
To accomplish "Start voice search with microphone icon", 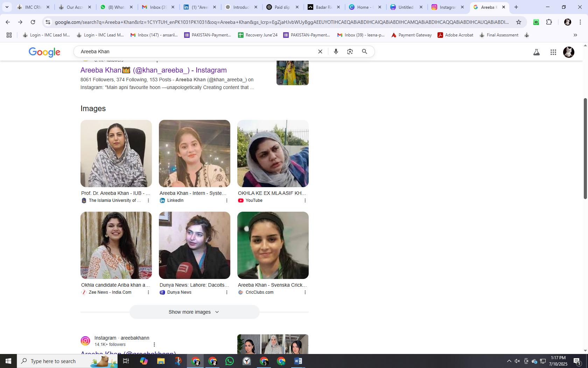I will point(336,52).
